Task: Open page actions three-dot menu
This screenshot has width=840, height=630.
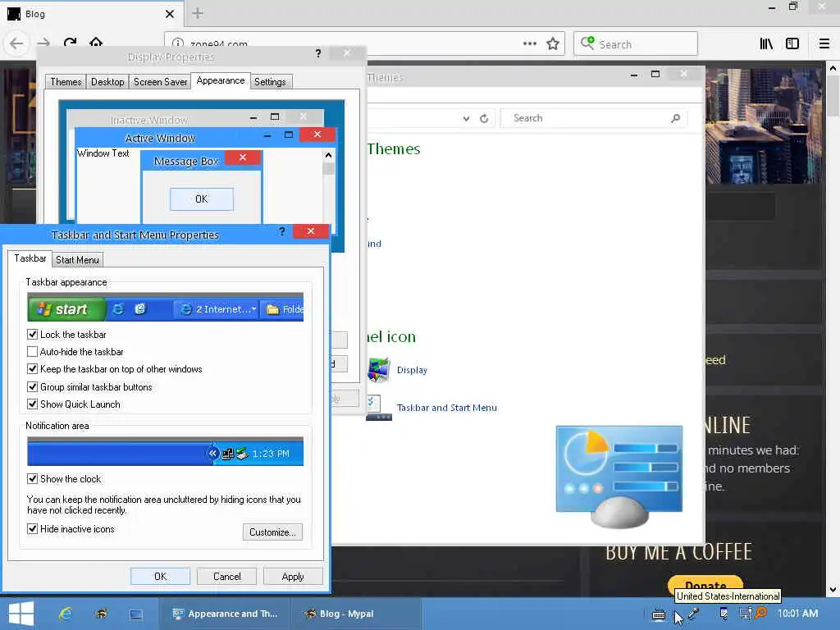Action: [529, 43]
